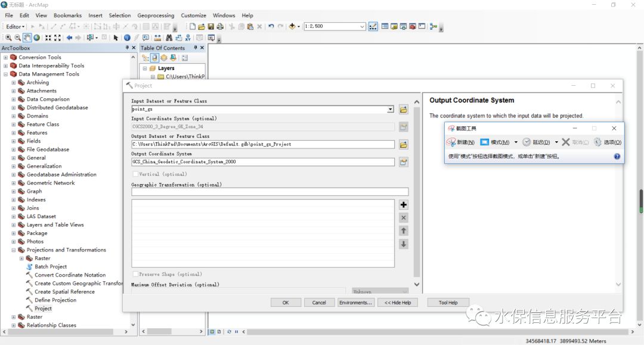Collapse Projections and Transformations toolset
644x345 pixels.
14,250
